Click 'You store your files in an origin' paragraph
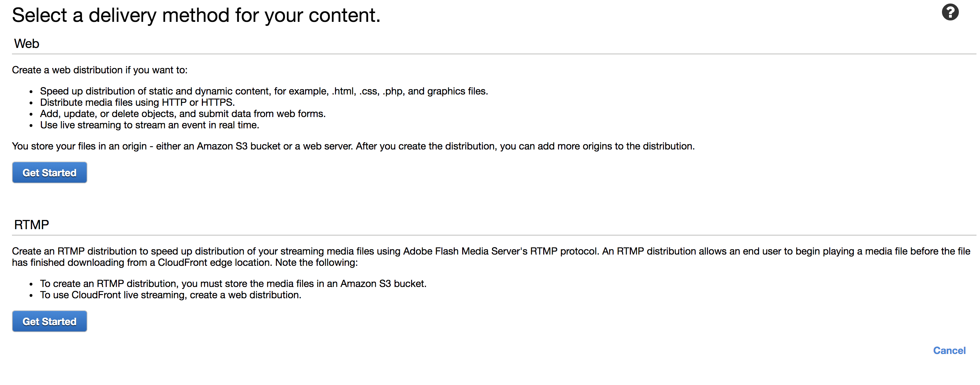The width and height of the screenshot is (980, 385). pyautogui.click(x=353, y=146)
